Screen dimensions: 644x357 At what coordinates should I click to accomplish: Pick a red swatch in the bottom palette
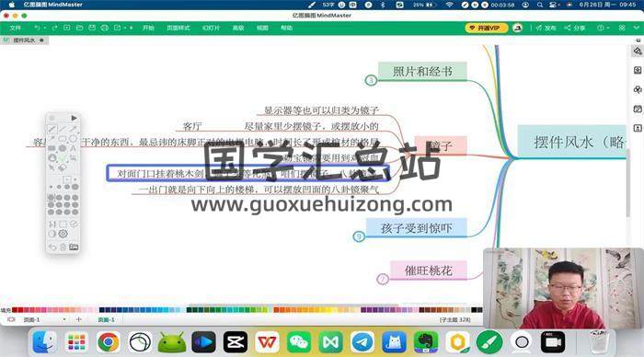tap(16, 310)
